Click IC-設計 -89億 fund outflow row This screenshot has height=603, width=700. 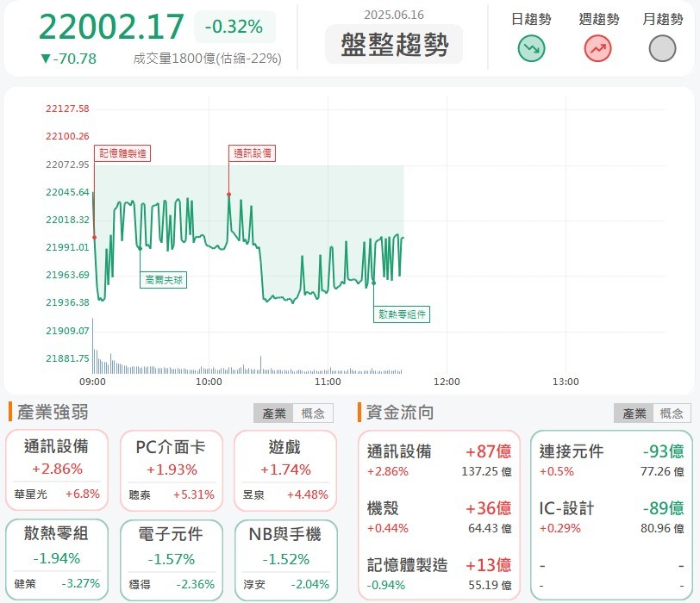click(x=611, y=518)
